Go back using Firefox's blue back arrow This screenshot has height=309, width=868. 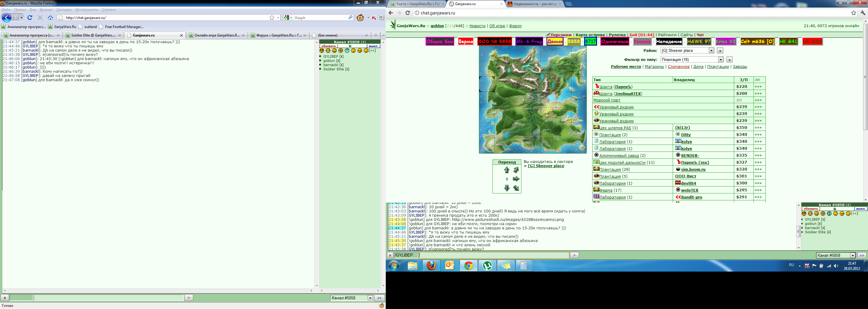point(7,18)
